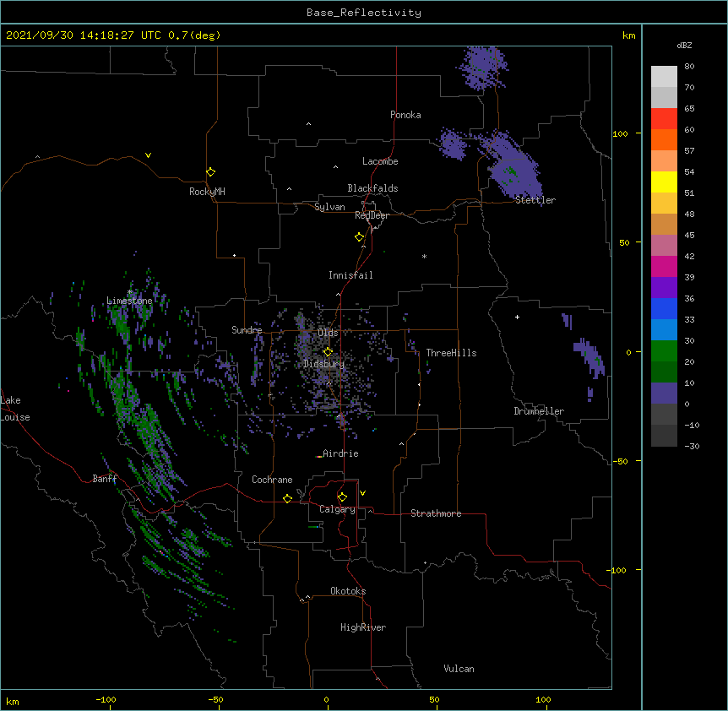Image resolution: width=728 pixels, height=711 pixels.
Task: Click the red 65-60 dBZ legend swatch
Action: coord(664,118)
